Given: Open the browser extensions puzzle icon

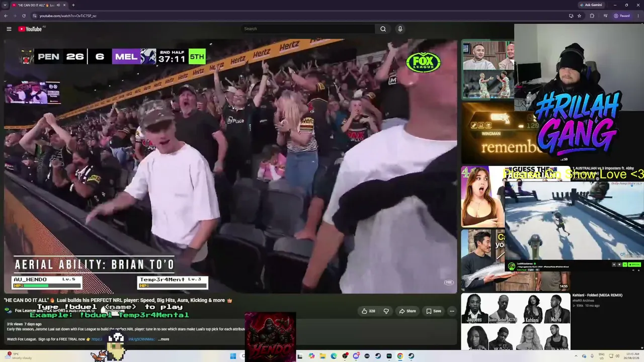Looking at the screenshot, I should click(x=592, y=16).
